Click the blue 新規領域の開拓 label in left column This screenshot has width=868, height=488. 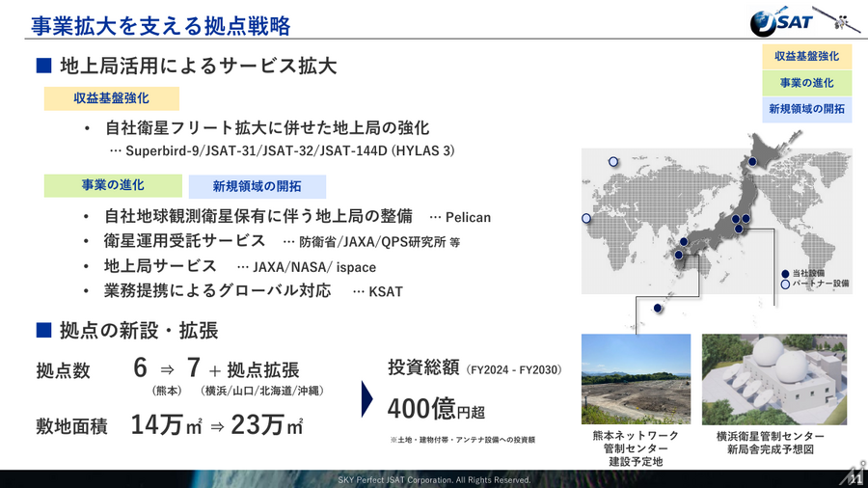257,186
